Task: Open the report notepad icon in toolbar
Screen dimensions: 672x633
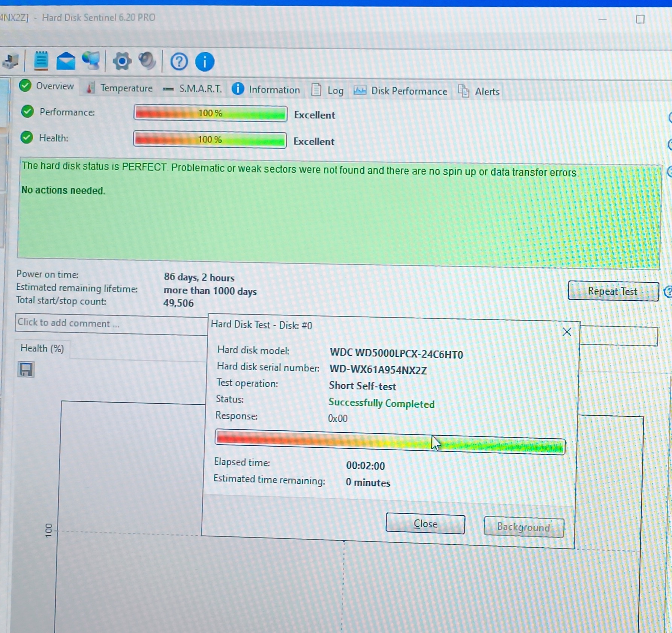Action: [41, 61]
